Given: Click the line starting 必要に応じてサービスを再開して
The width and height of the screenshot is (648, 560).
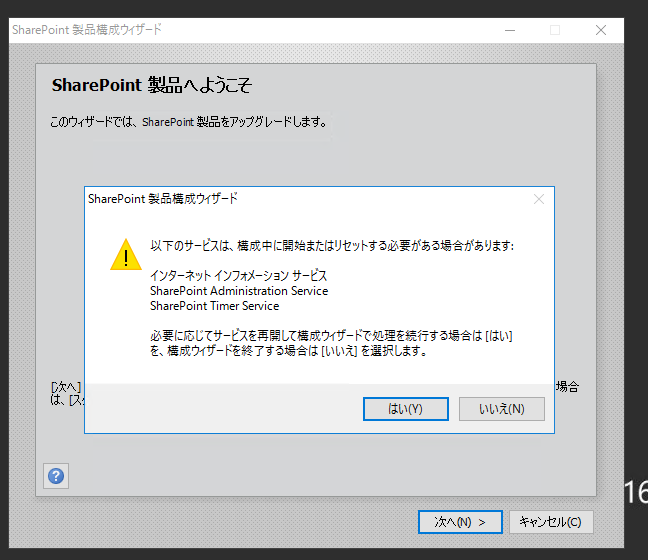Looking at the screenshot, I should point(331,336).
